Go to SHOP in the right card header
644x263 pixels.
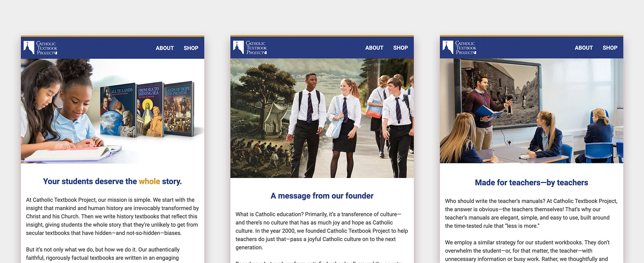(x=610, y=48)
